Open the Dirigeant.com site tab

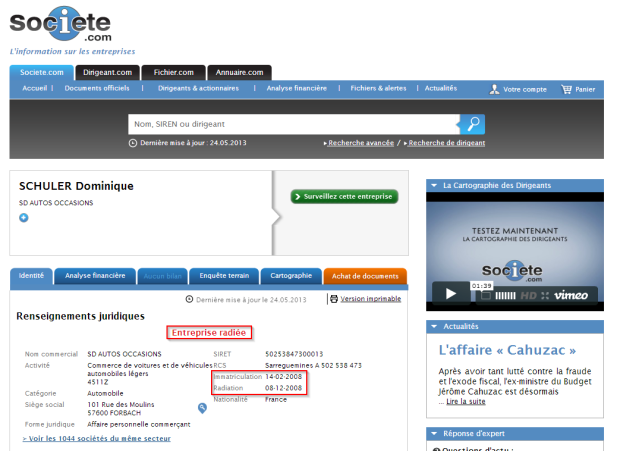click(x=107, y=72)
